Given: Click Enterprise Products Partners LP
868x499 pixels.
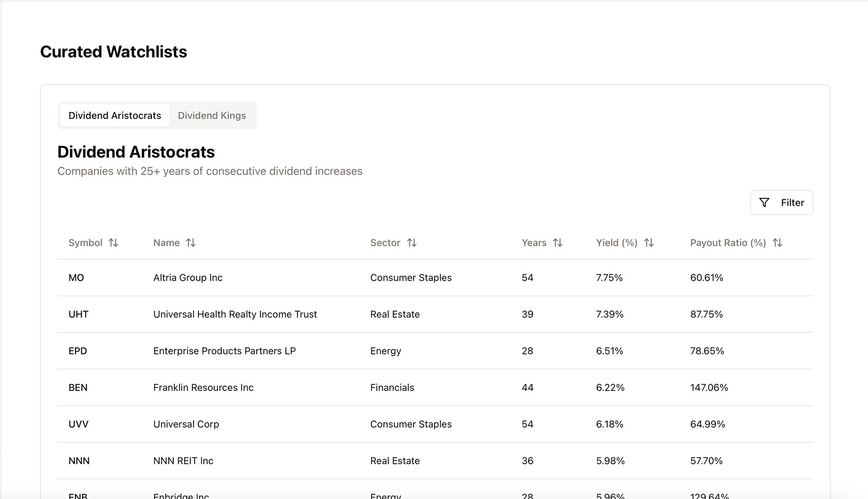Looking at the screenshot, I should coord(224,351).
